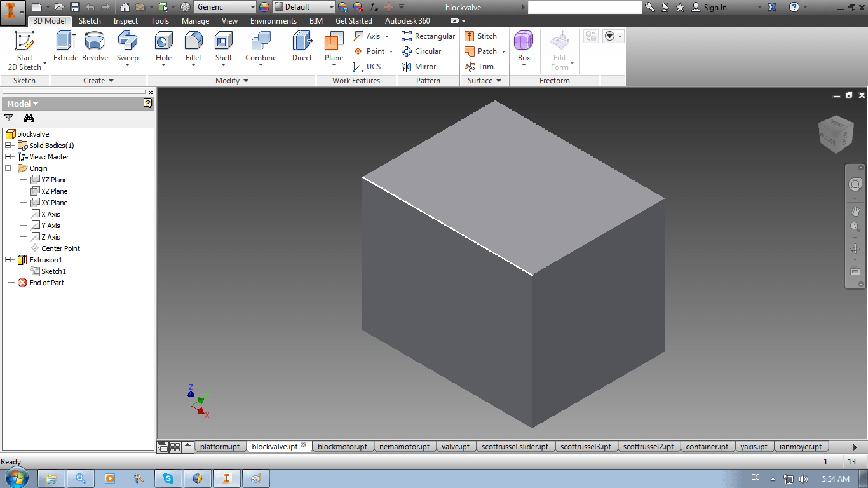Activate the Pan hand in navigation bar
868x488 pixels.
[855, 210]
